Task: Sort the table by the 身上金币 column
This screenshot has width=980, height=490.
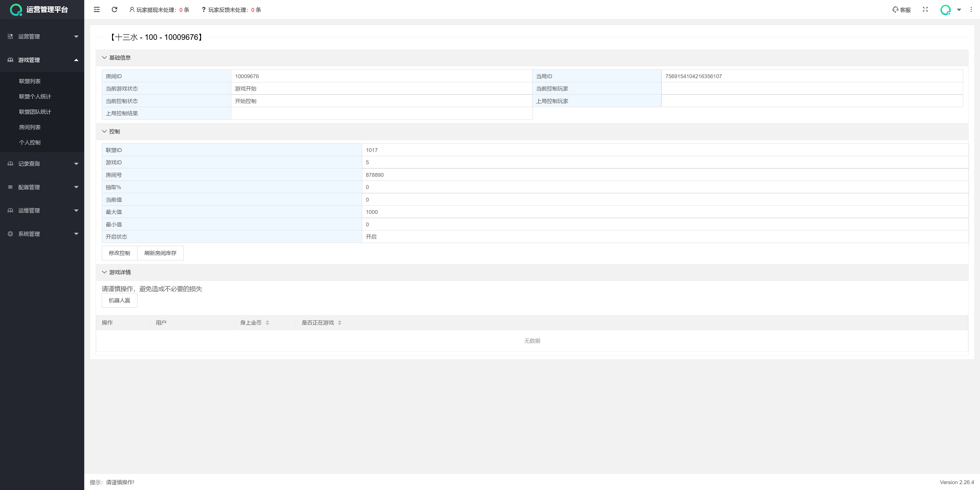Action: (x=267, y=322)
